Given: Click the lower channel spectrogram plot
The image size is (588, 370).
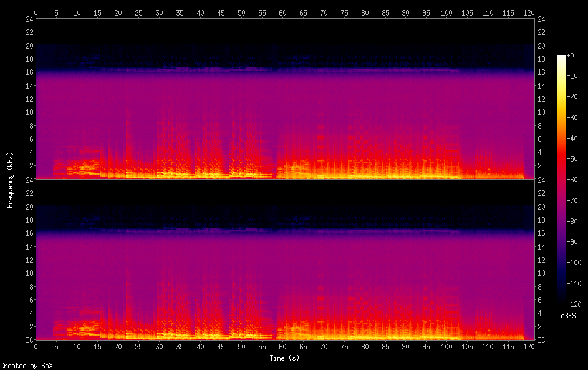Looking at the screenshot, I should 284,260.
